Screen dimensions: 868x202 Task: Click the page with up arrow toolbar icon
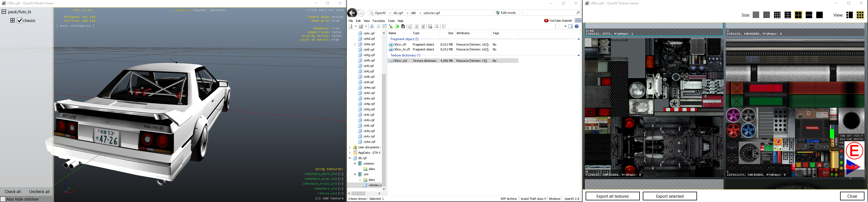tap(430, 26)
